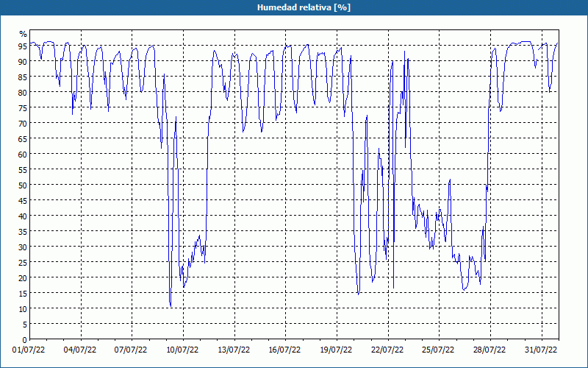Click the 5 value on the y-axis
The width and height of the screenshot is (588, 368).
(x=25, y=324)
